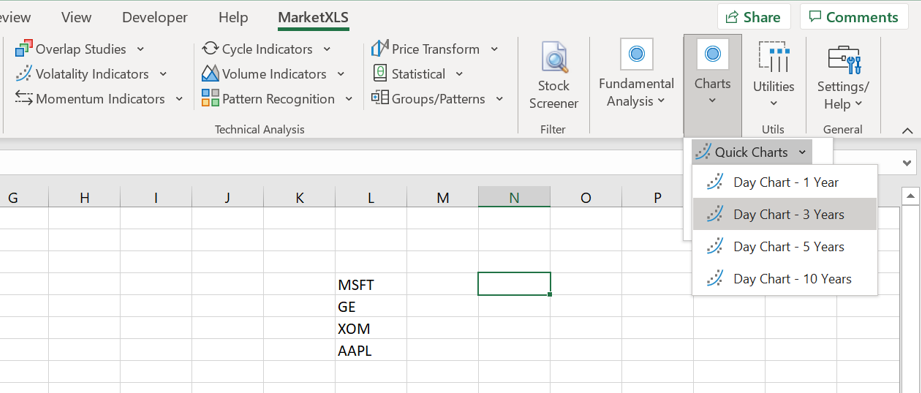Click icon beside Day Chart - 5 Years
The image size is (921, 393).
click(714, 246)
